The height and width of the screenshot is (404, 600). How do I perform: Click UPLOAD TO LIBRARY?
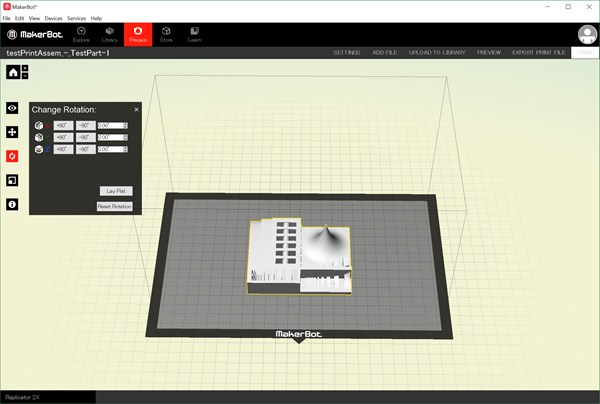pyautogui.click(x=437, y=52)
